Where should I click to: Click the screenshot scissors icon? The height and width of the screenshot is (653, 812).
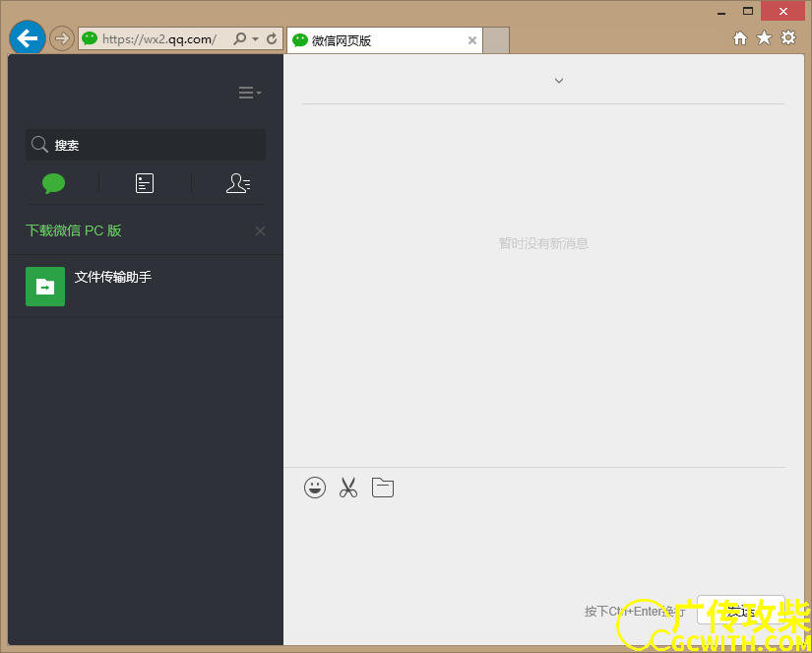tap(348, 488)
